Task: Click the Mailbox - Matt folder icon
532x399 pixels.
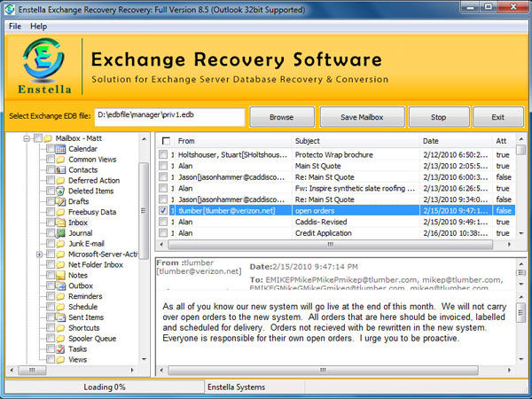Action: 48,138
